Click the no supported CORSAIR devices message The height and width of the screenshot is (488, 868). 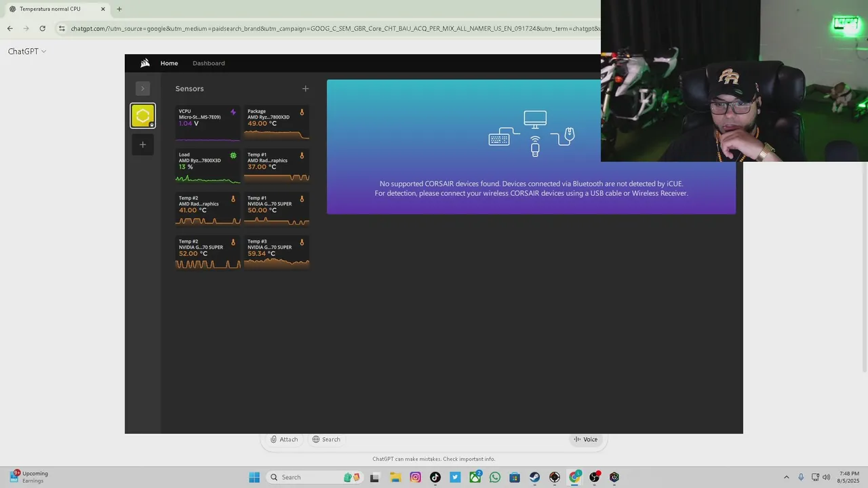coord(531,188)
